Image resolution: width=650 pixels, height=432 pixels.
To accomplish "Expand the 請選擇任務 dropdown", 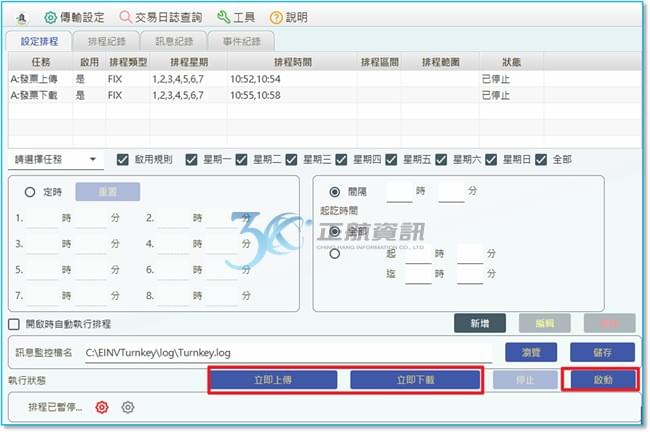I will point(56,160).
